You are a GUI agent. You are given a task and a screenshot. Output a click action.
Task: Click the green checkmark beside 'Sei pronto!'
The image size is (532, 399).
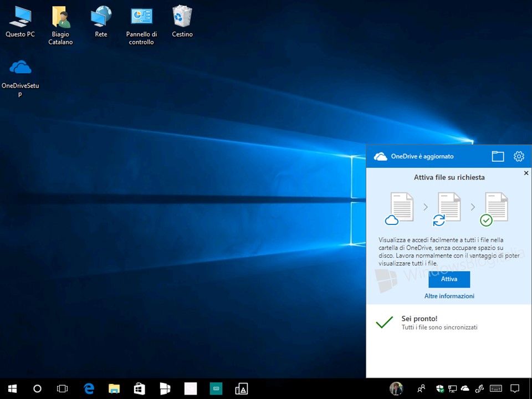385,322
